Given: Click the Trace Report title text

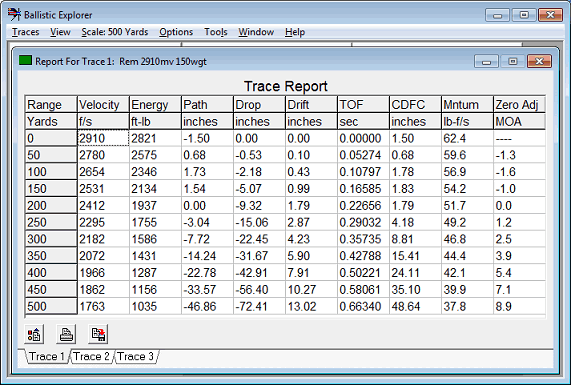Looking at the screenshot, I should pos(286,86).
